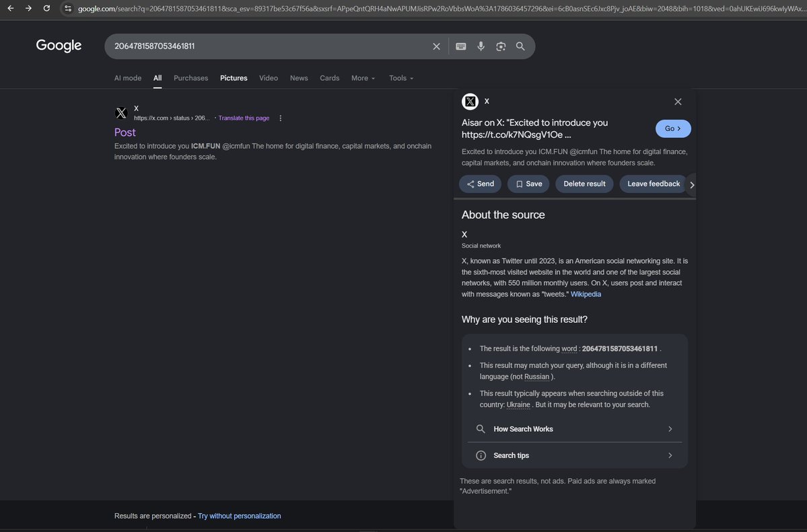
Task: Go forward with the browser forward arrow
Action: 28,8
